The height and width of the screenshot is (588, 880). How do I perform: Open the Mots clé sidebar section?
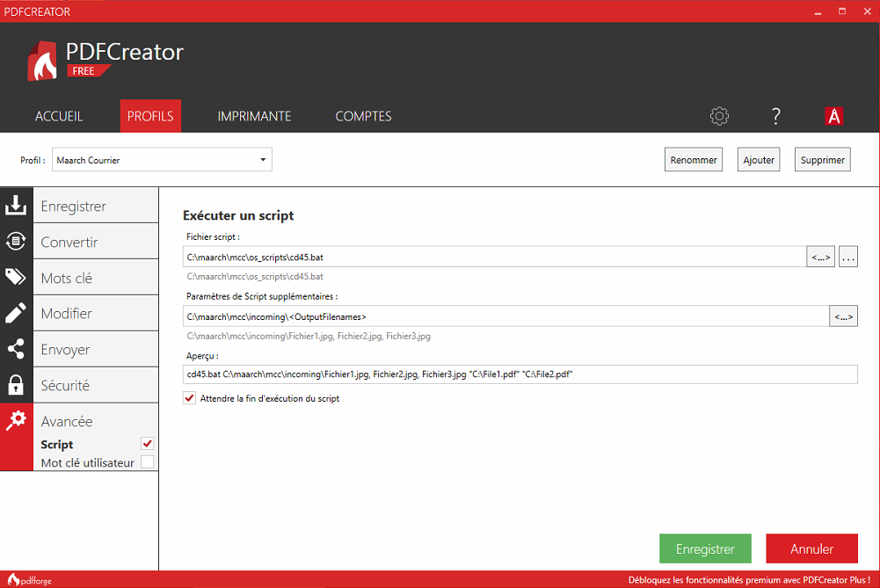[96, 278]
